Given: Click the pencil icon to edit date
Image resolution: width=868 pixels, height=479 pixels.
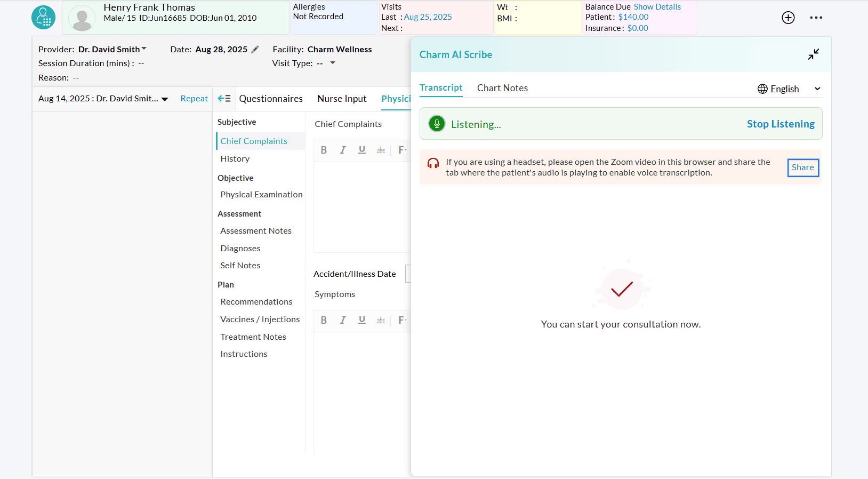Looking at the screenshot, I should (255, 50).
